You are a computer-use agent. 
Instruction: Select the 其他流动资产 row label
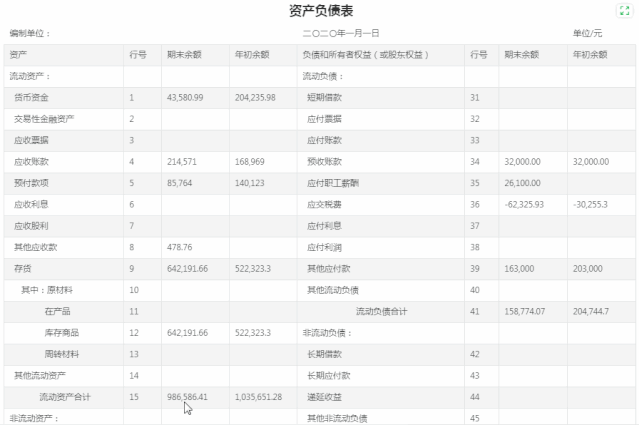[40, 376]
